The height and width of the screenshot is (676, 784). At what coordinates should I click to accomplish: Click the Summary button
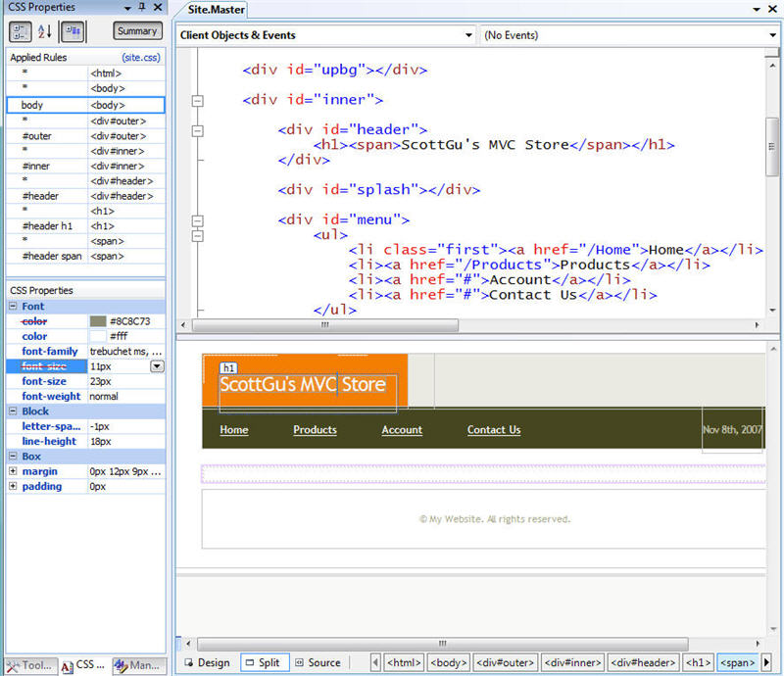point(137,31)
